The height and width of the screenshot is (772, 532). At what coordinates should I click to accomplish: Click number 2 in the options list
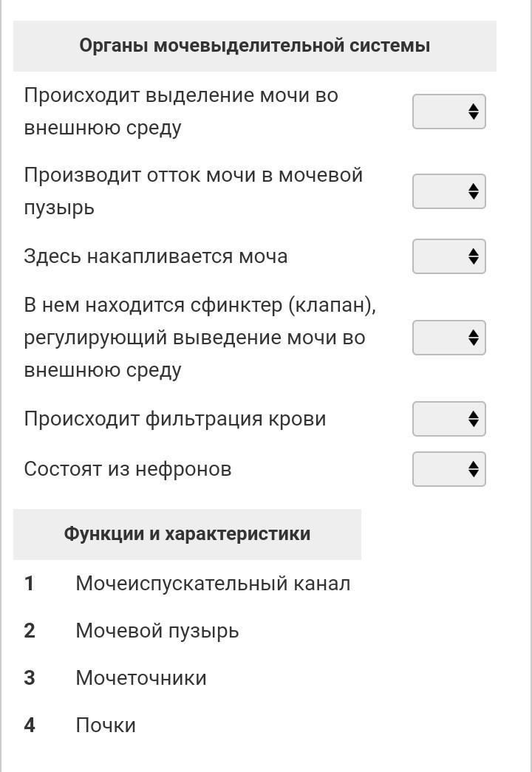29,631
